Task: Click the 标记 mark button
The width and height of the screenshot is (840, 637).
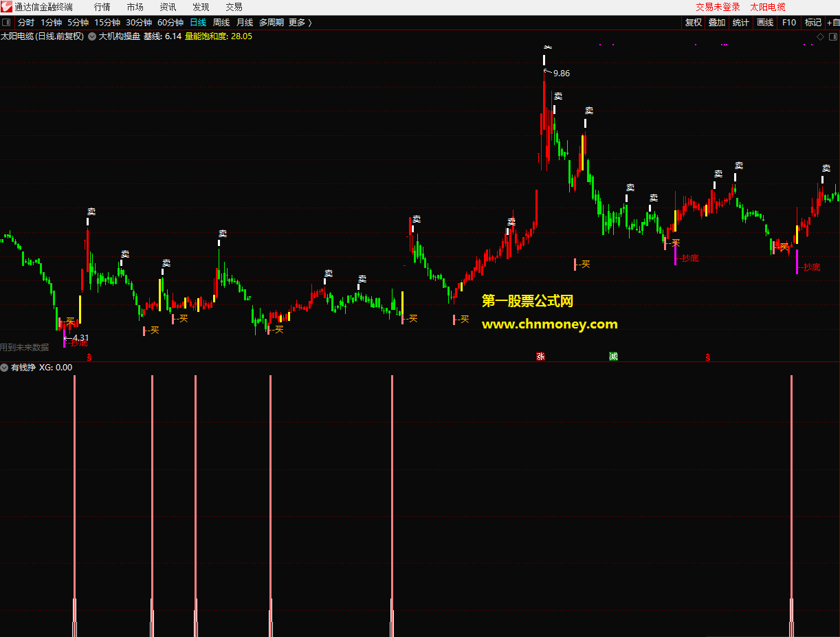Action: click(x=813, y=23)
